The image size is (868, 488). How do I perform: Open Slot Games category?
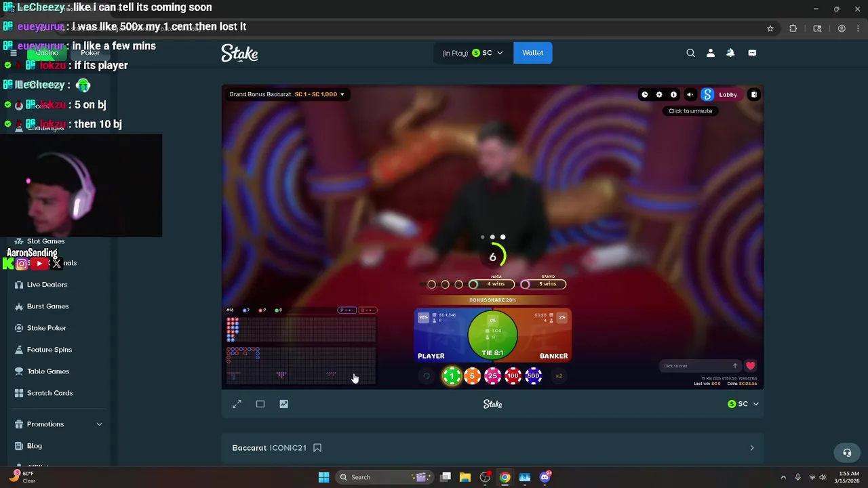click(46, 241)
